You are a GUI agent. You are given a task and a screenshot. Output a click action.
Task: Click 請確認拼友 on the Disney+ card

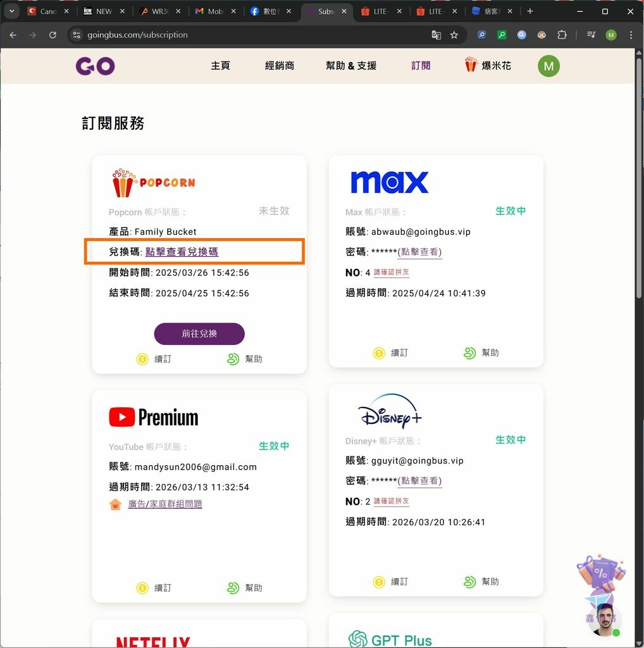point(391,501)
